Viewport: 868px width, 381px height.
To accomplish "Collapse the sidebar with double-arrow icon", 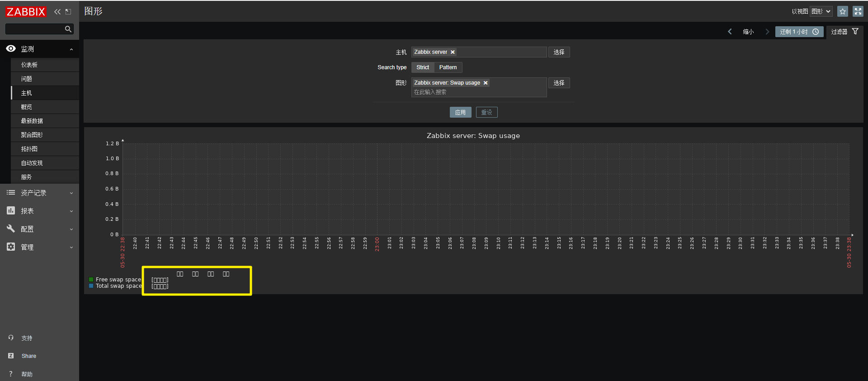I will (57, 12).
